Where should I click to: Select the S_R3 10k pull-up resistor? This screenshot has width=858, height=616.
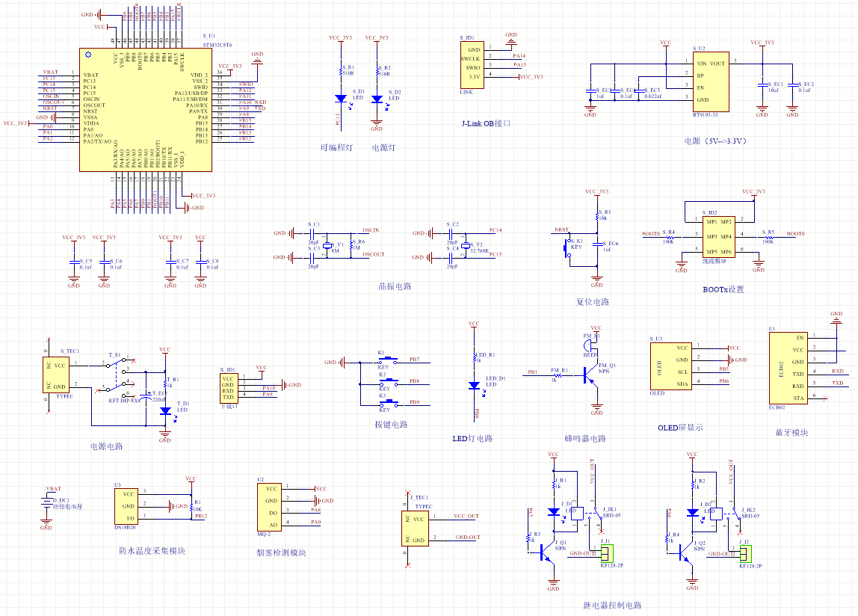597,215
